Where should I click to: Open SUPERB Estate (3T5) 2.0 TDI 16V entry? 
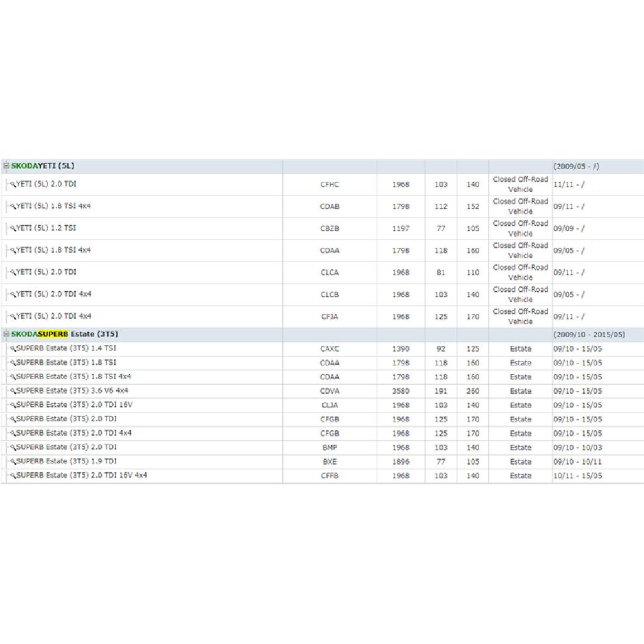pyautogui.click(x=74, y=404)
